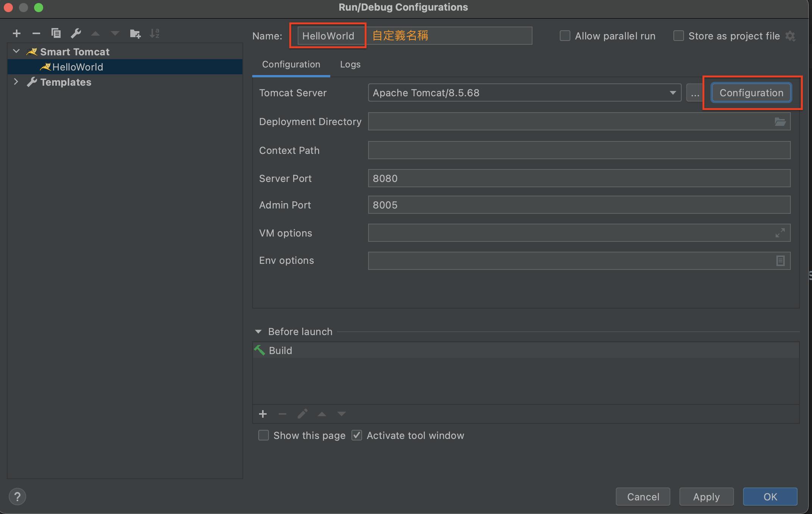Open the help question mark

coord(17,497)
